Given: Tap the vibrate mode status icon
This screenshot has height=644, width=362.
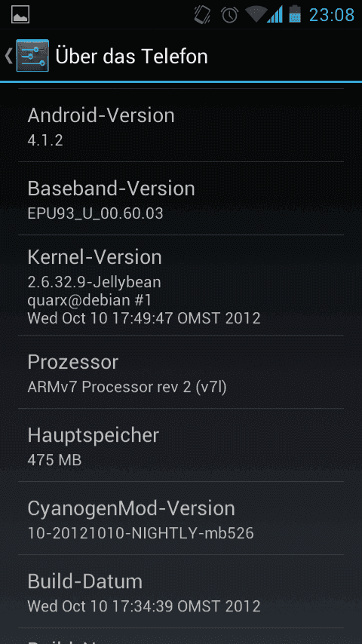Looking at the screenshot, I should coord(202,14).
